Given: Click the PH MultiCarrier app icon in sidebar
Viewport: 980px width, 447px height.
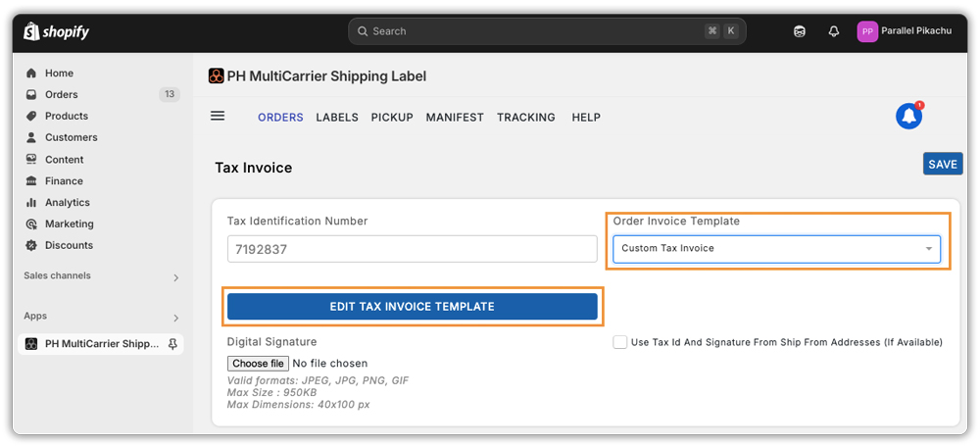Looking at the screenshot, I should coord(30,344).
